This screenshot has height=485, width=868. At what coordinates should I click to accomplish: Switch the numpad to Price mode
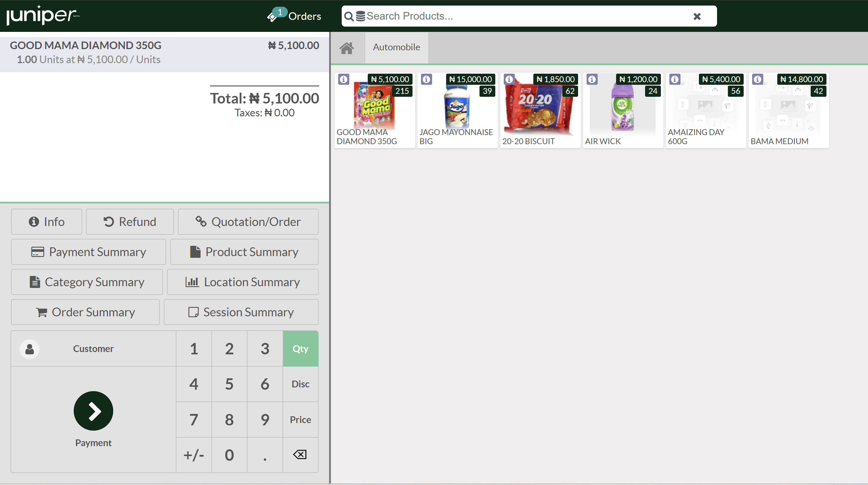click(x=300, y=420)
